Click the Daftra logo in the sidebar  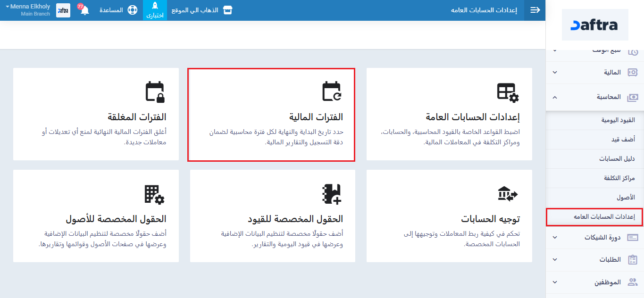point(594,25)
